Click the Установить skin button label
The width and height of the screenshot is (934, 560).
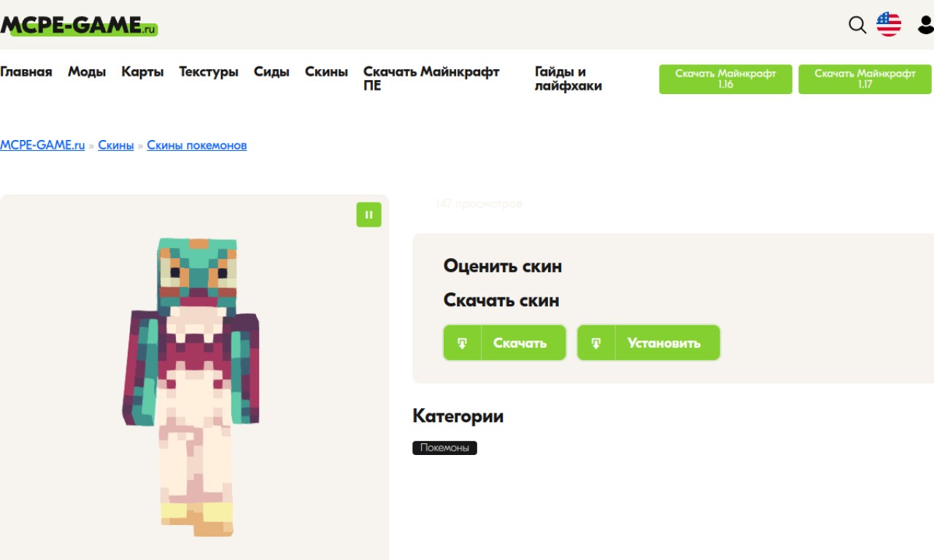point(664,343)
